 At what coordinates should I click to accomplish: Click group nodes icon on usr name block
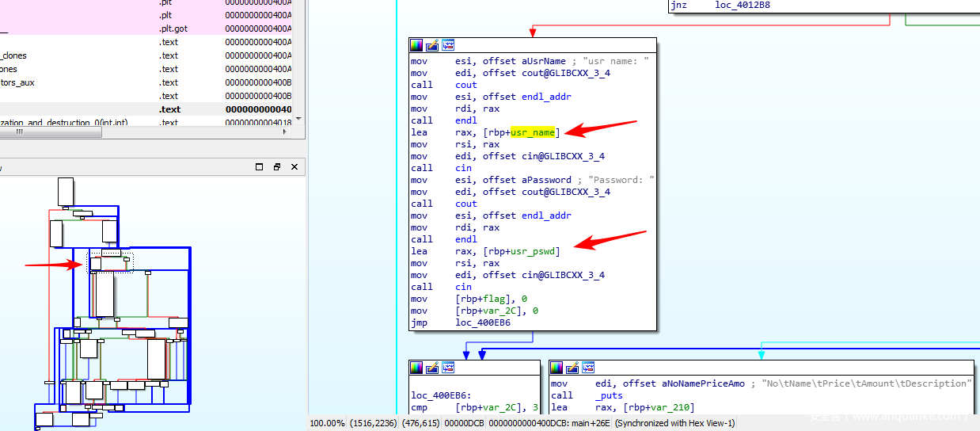tap(448, 45)
